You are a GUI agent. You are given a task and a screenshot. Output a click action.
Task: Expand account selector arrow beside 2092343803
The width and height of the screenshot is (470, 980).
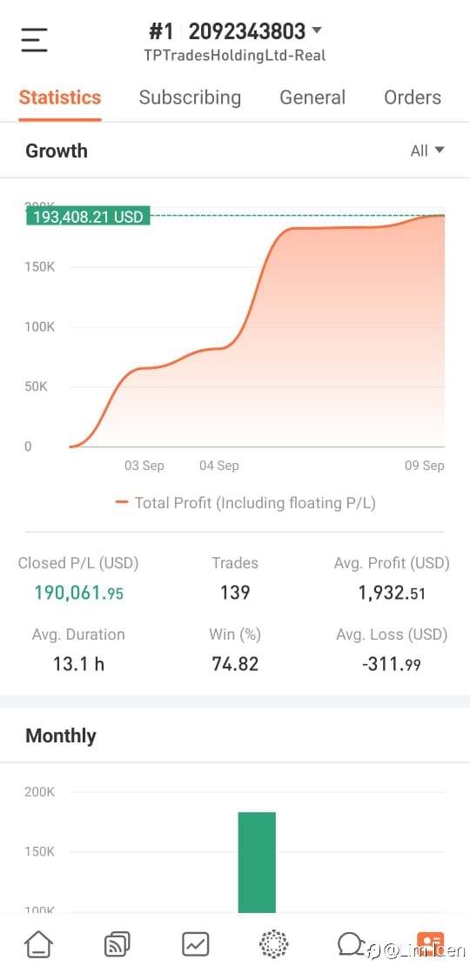click(316, 30)
